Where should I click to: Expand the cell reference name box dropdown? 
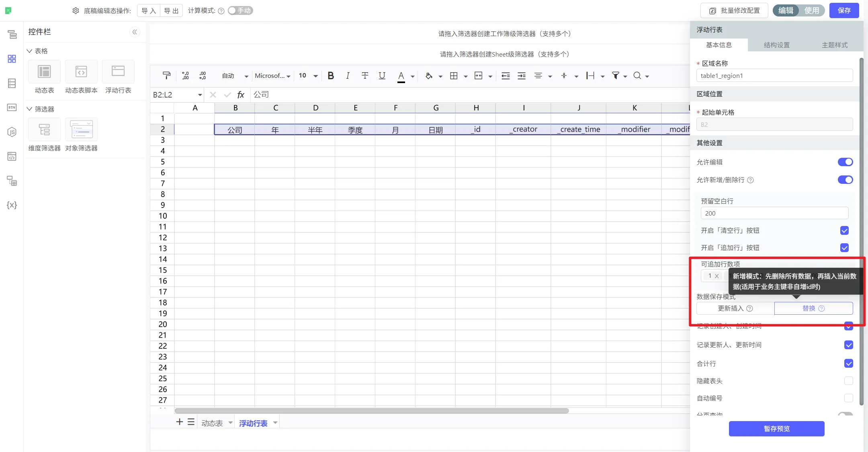200,95
